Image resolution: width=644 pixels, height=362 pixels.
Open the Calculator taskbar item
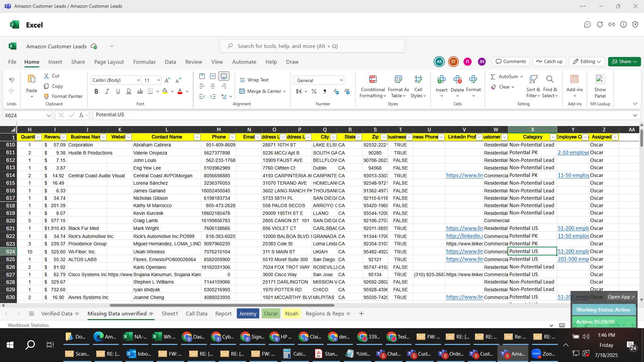click(294, 354)
